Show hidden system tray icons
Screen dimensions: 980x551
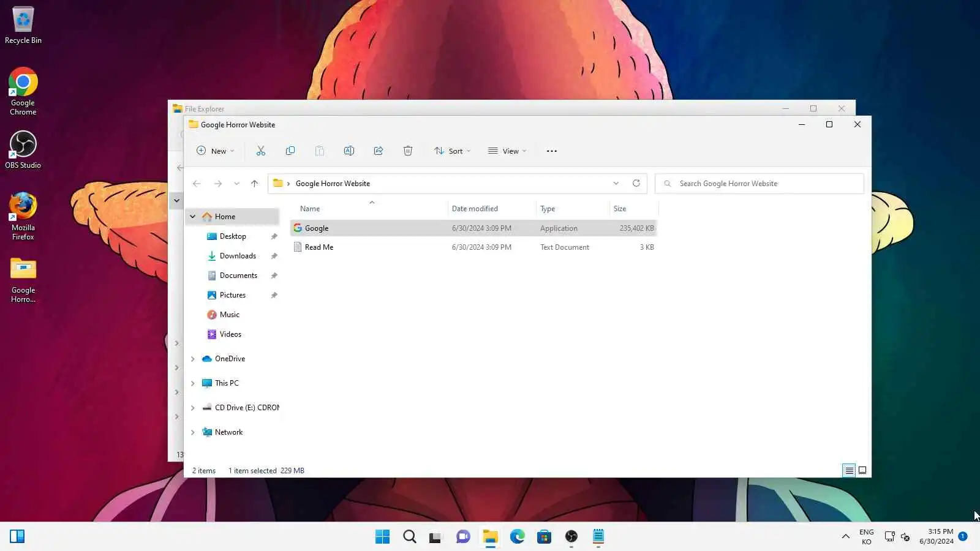point(846,537)
